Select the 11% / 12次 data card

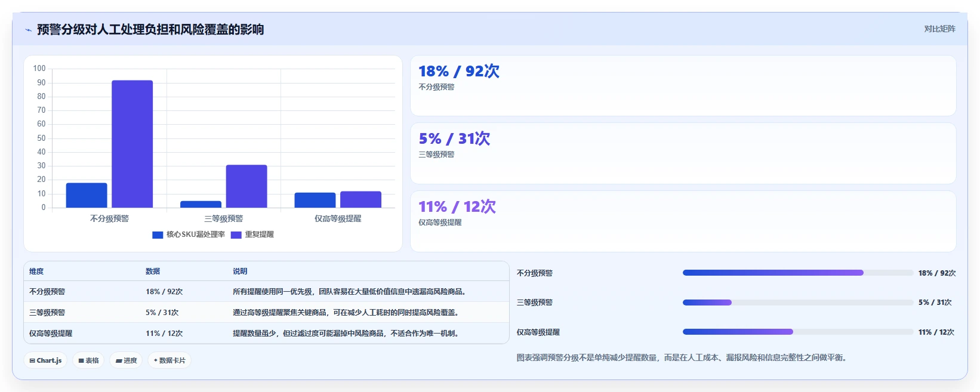(x=683, y=221)
